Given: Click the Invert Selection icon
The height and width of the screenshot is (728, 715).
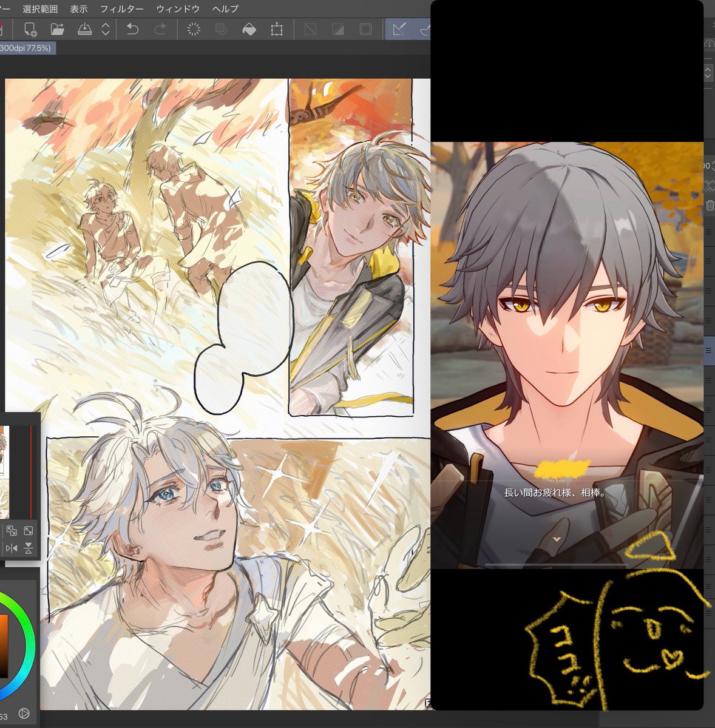Looking at the screenshot, I should click(x=338, y=29).
